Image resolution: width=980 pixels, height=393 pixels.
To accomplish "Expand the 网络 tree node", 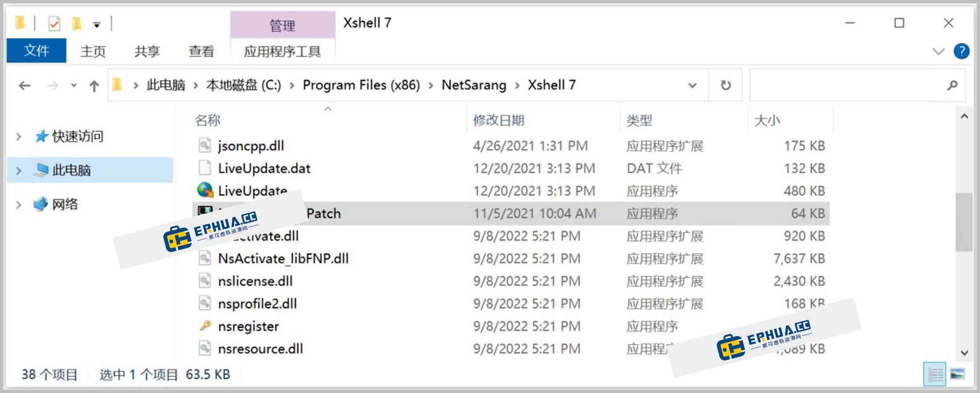I will coord(19,205).
